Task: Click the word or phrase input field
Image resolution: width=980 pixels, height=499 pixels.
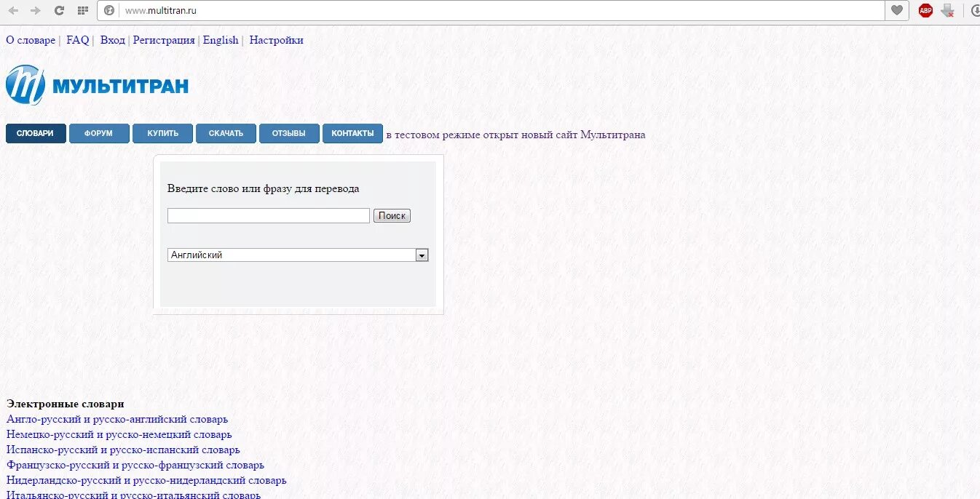Action: [269, 216]
